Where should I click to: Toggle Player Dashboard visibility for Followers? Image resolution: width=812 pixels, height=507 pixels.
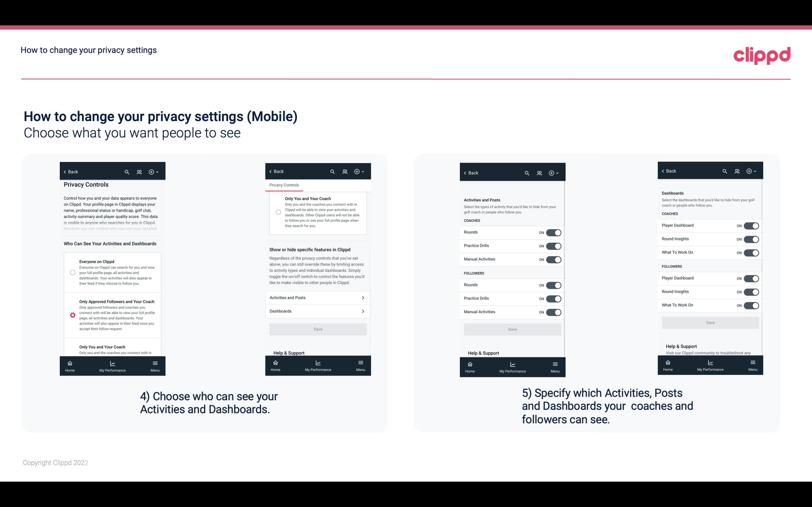pyautogui.click(x=751, y=279)
